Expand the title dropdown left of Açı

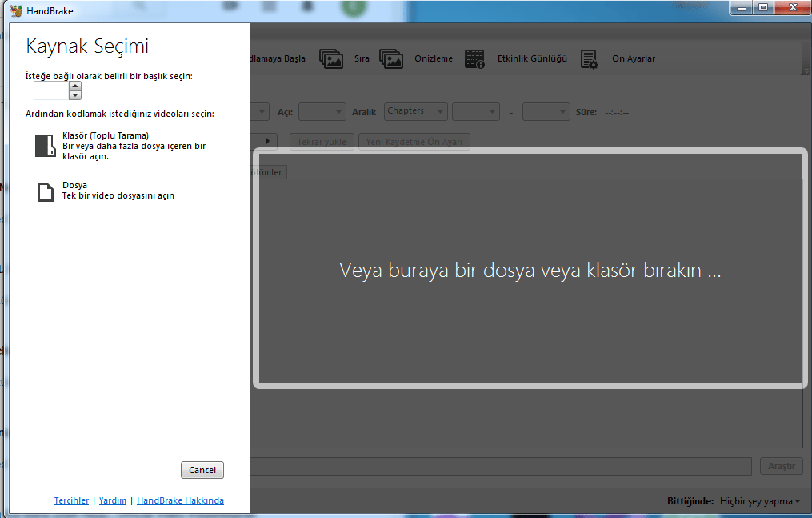[260, 112]
